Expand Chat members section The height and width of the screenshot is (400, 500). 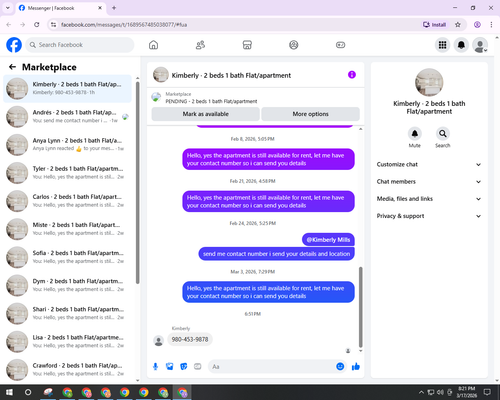pyautogui.click(x=429, y=182)
